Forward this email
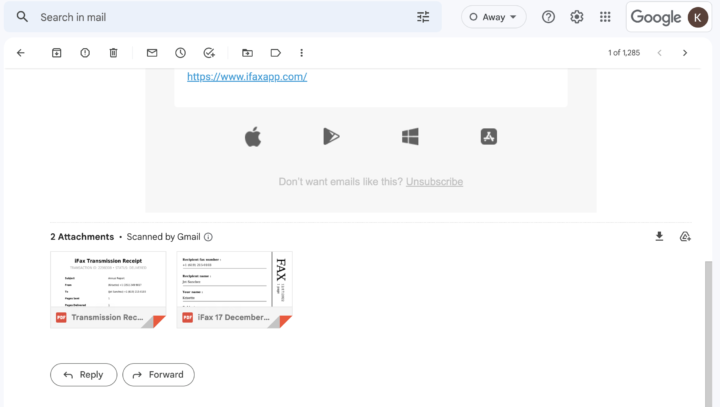Image resolution: width=720 pixels, height=407 pixels. (x=158, y=375)
